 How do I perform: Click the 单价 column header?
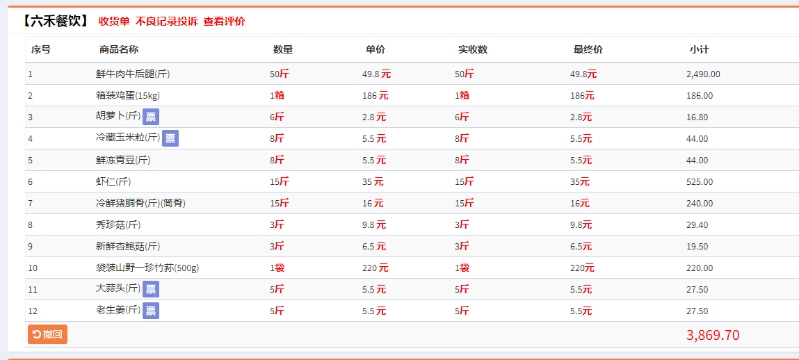coord(375,49)
